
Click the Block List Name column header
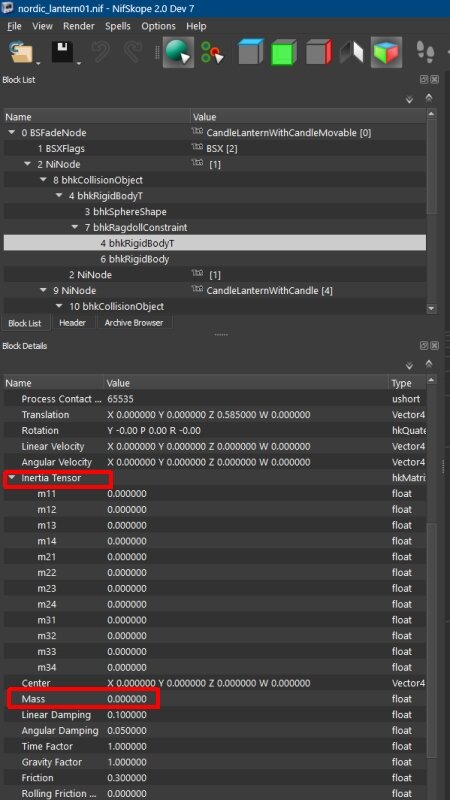pos(97,117)
